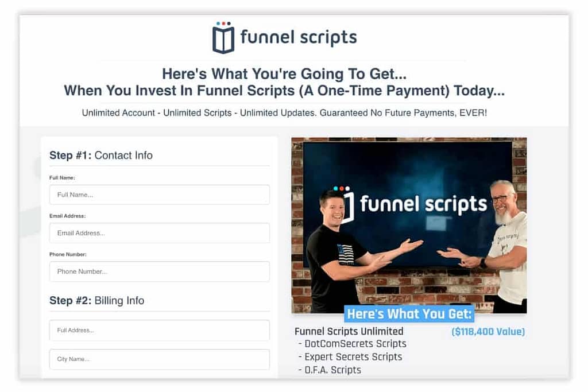Focus the City Name billing field
This screenshot has height=392, width=588.
(x=160, y=359)
